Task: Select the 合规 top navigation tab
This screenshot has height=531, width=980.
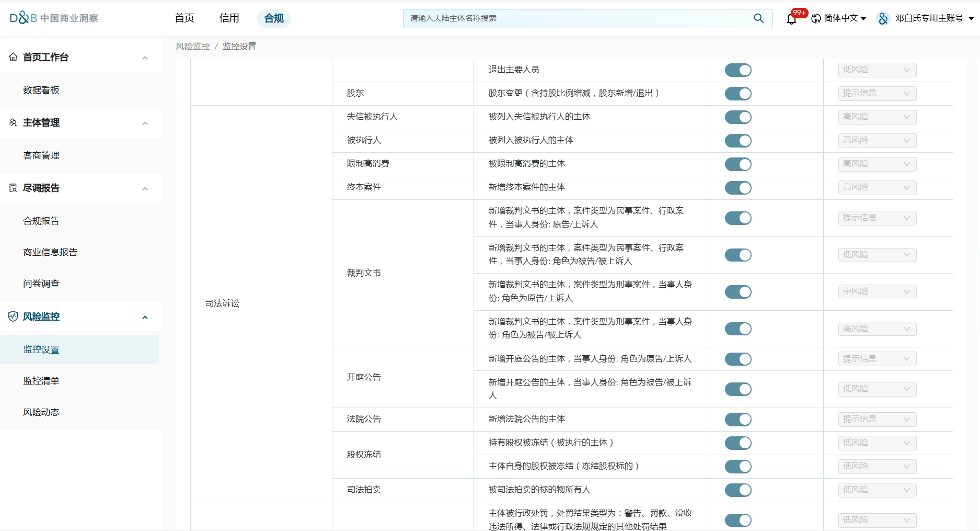Action: (274, 18)
